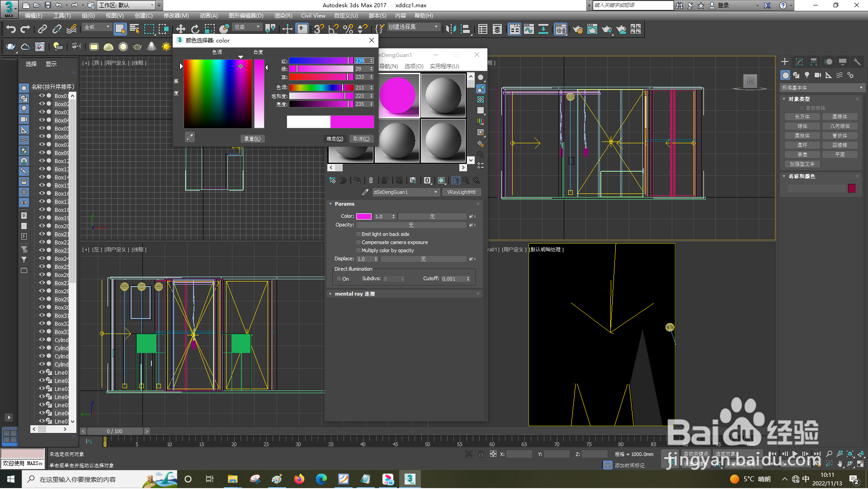Open the Create tab plus icon in command panel
Image resolution: width=868 pixels, height=489 pixels.
tap(785, 62)
